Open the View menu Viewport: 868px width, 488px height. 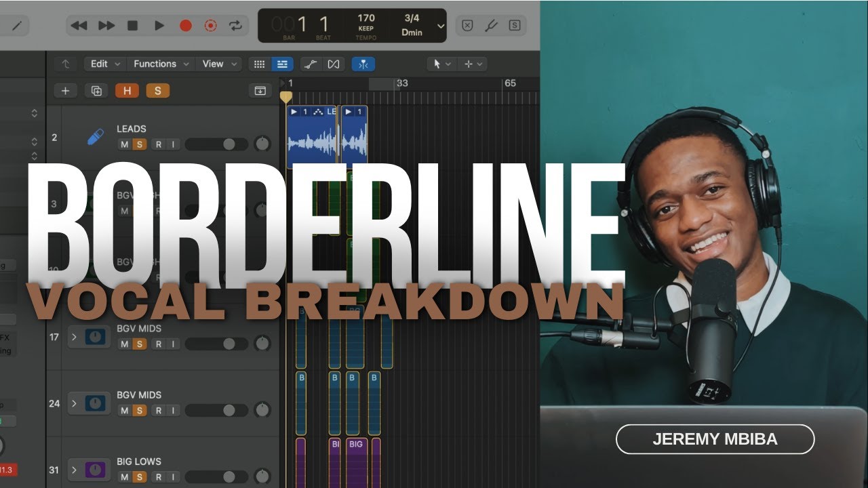[x=219, y=64]
